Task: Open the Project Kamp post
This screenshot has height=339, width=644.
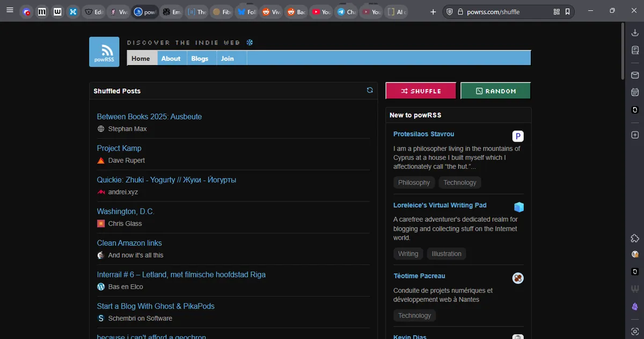Action: 119,148
